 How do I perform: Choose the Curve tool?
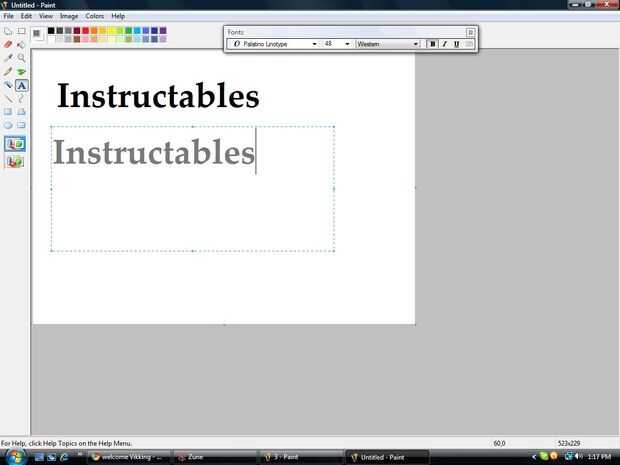pyautogui.click(x=21, y=98)
